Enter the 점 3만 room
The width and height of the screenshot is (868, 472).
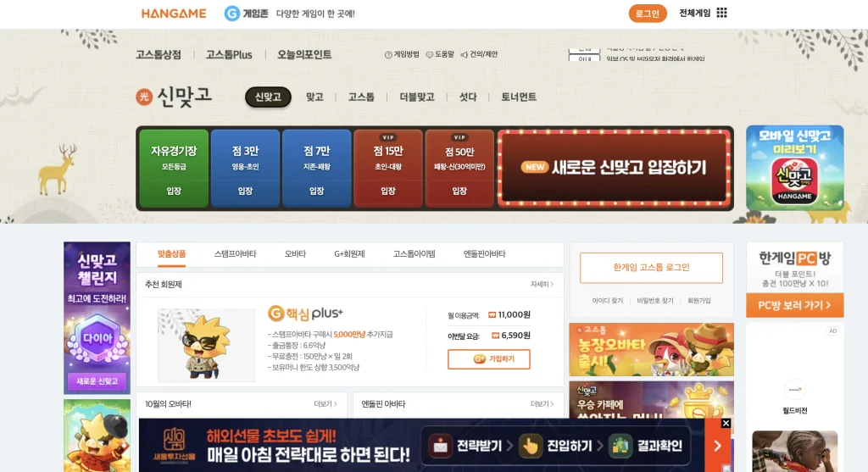(245, 169)
